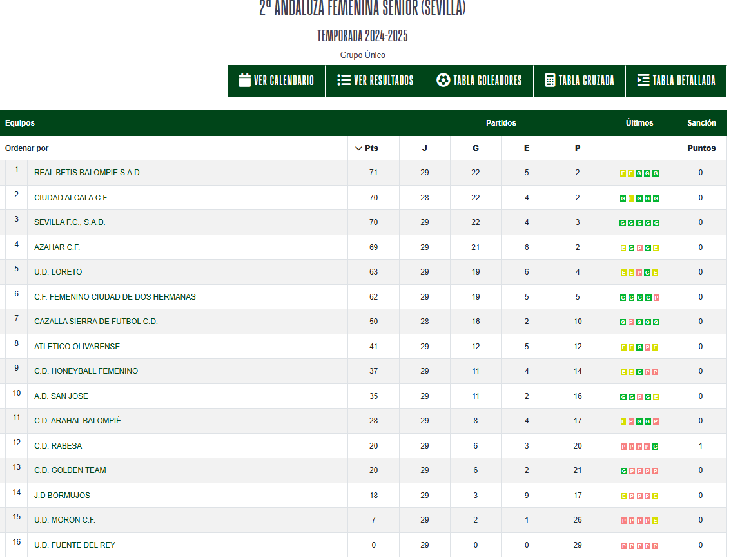
Task: Open the Ver Calendario button
Action: 277,81
